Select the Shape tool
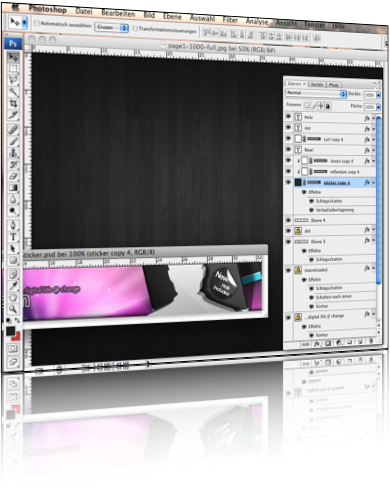The width and height of the screenshot is (390, 494). [x=13, y=260]
